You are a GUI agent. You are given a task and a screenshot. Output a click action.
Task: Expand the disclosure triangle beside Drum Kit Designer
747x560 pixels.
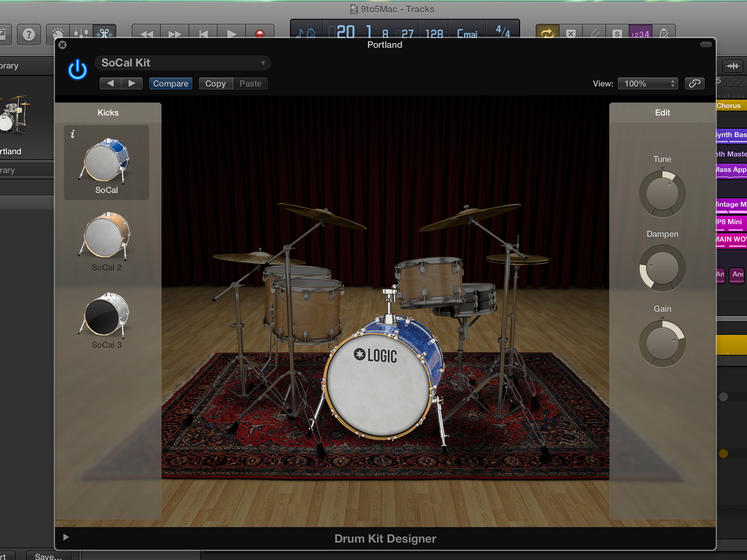click(66, 537)
